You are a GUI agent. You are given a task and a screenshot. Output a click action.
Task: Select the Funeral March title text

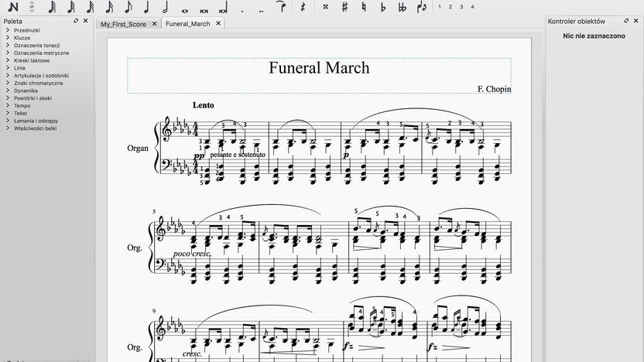319,68
